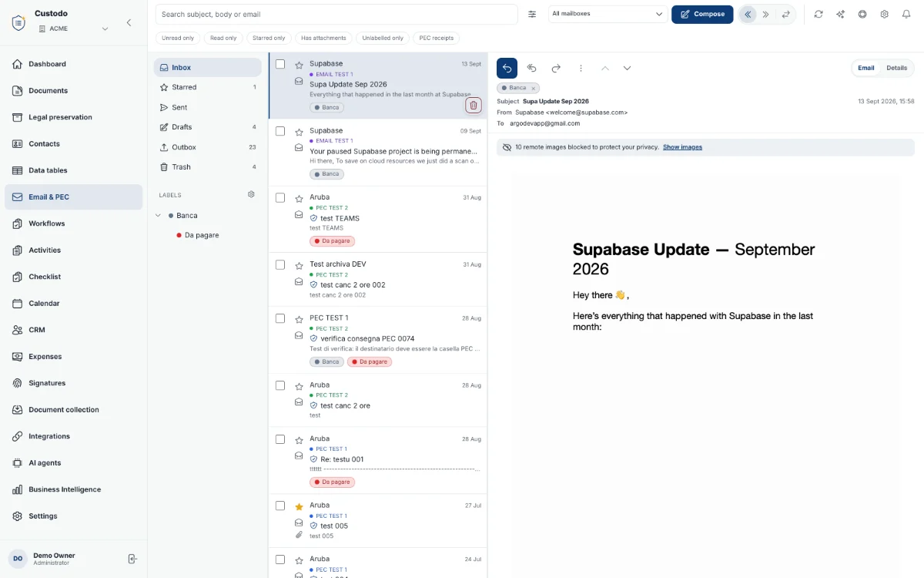Switch to the Details tab
The width and height of the screenshot is (924, 578).
tap(896, 68)
